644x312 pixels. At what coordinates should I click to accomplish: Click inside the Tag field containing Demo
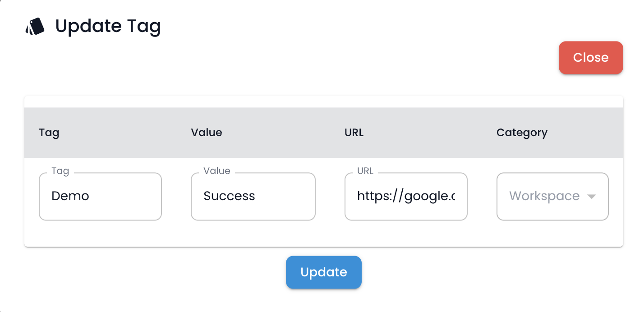(100, 196)
